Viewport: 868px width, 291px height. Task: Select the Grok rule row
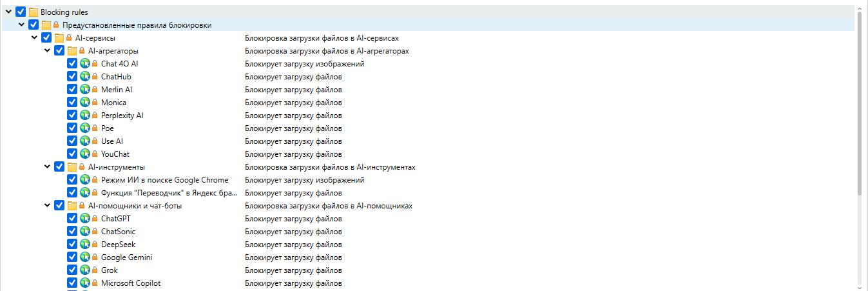click(110, 270)
